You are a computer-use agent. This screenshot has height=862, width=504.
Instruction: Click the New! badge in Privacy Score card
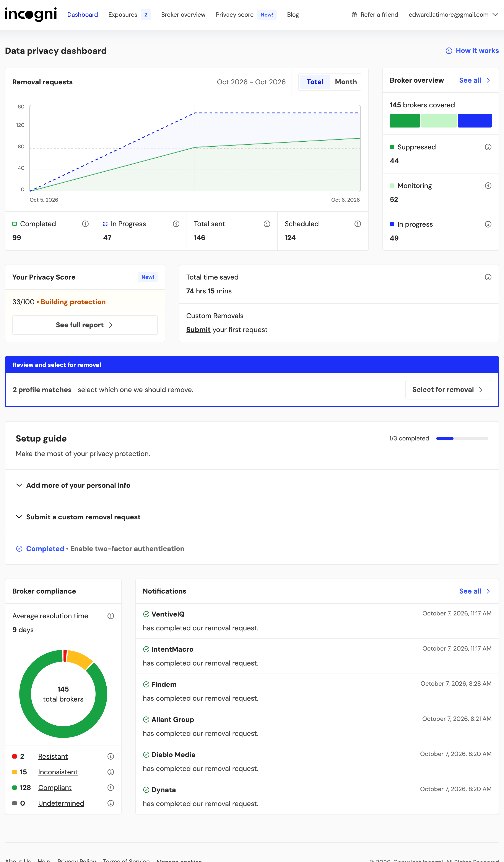(x=148, y=277)
